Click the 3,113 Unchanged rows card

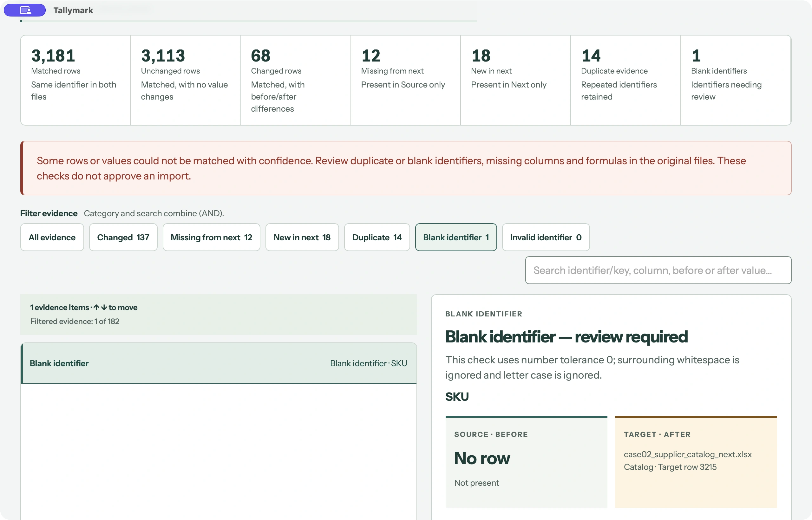186,80
